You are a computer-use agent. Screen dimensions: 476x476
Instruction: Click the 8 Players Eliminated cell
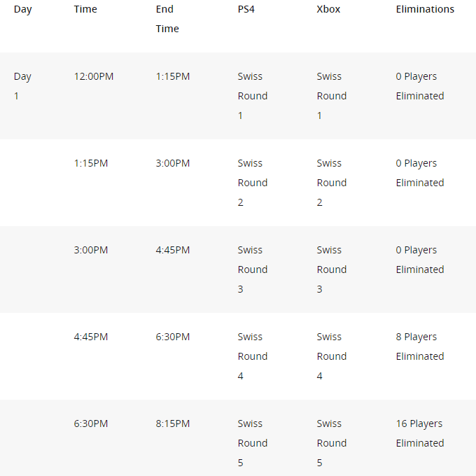pyautogui.click(x=419, y=346)
